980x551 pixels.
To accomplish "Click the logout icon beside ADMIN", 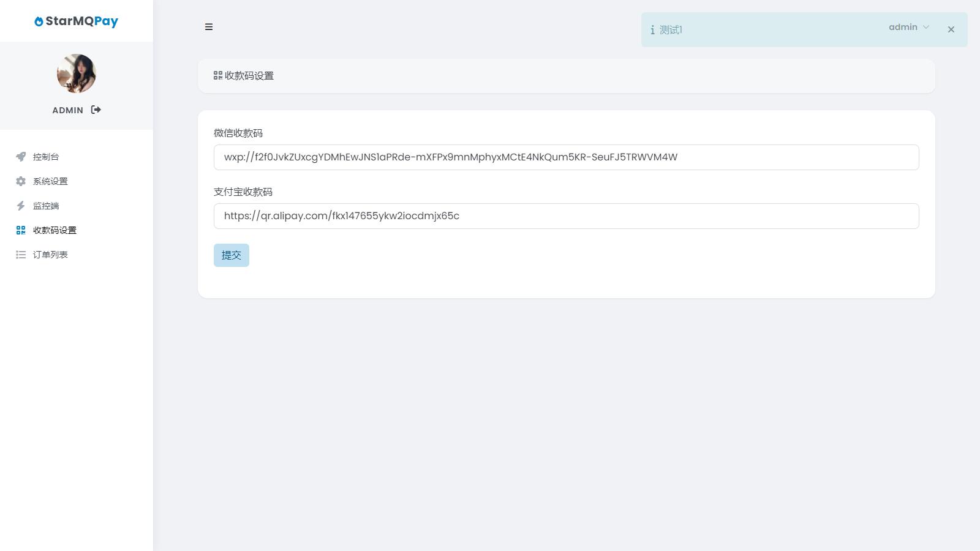I will [x=96, y=110].
